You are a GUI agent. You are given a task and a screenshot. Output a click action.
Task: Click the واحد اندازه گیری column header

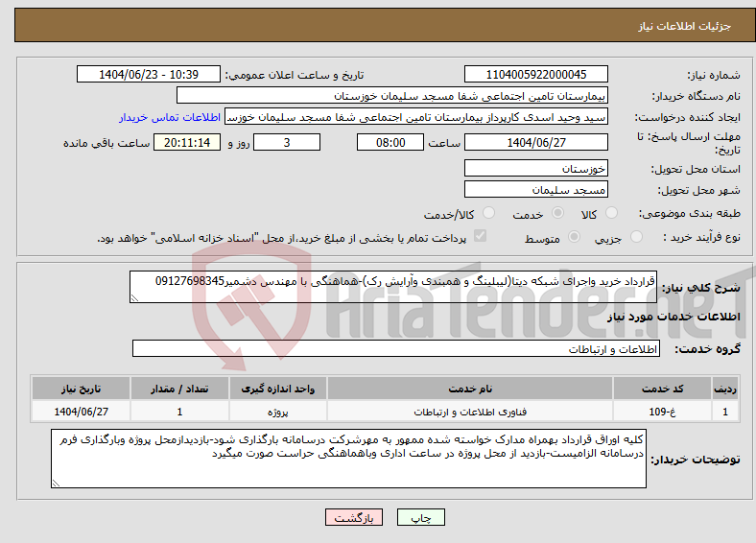coord(277,389)
